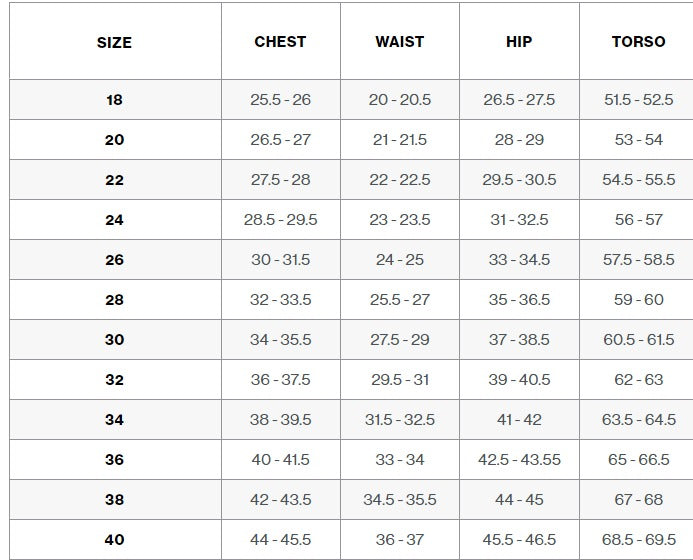Click torso measurement 51.5 - 52.5 for size 18
This screenshot has width=693, height=560.
(638, 100)
